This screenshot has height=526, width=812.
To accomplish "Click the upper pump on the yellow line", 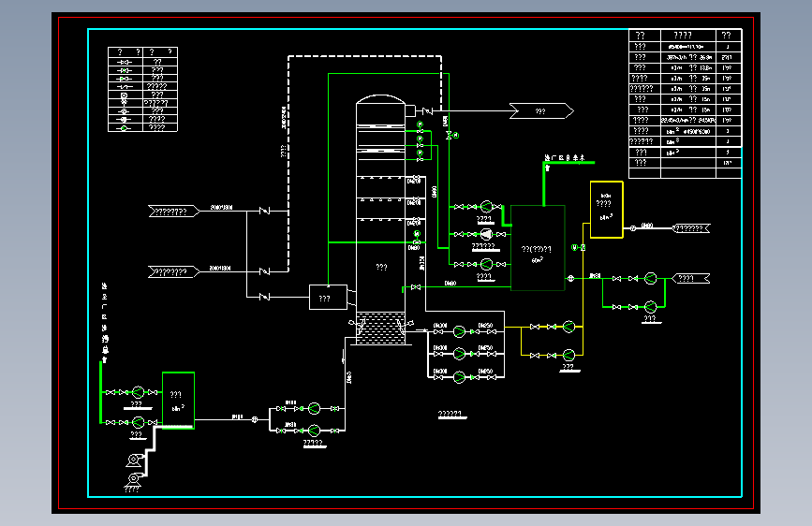I will pyautogui.click(x=568, y=327).
